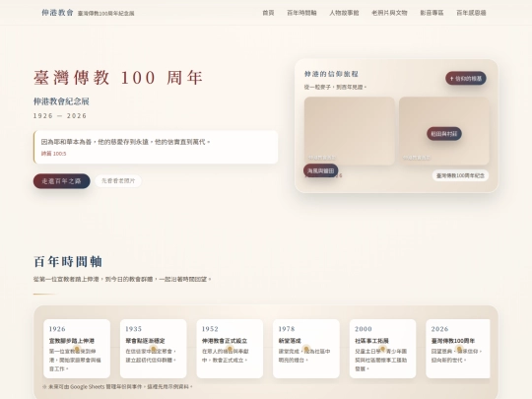Click the Google Sheets footnote under the timeline

(x=118, y=386)
